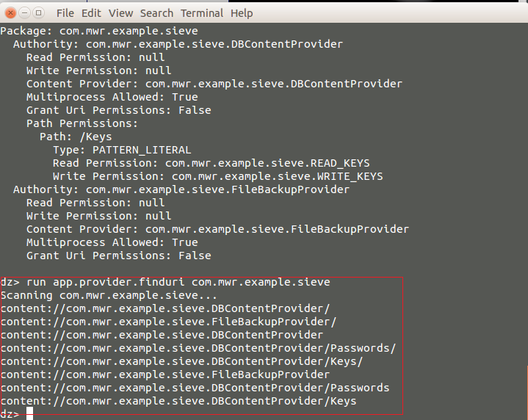Click the DBContentProvider/Passwords/ URI line

click(198, 348)
